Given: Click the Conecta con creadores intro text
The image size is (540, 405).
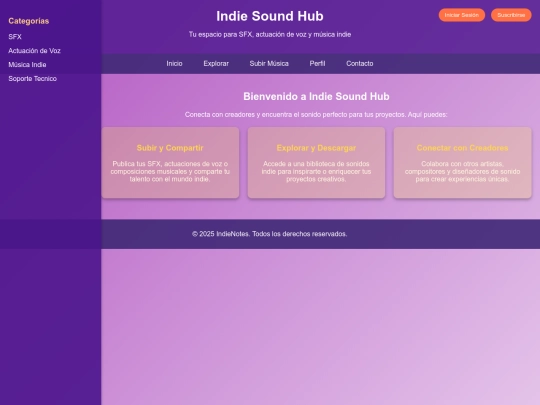Looking at the screenshot, I should (316, 115).
